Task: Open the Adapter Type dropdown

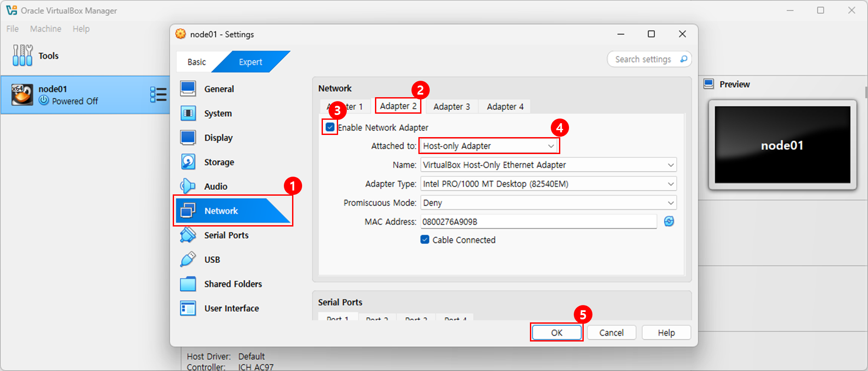Action: [x=548, y=184]
